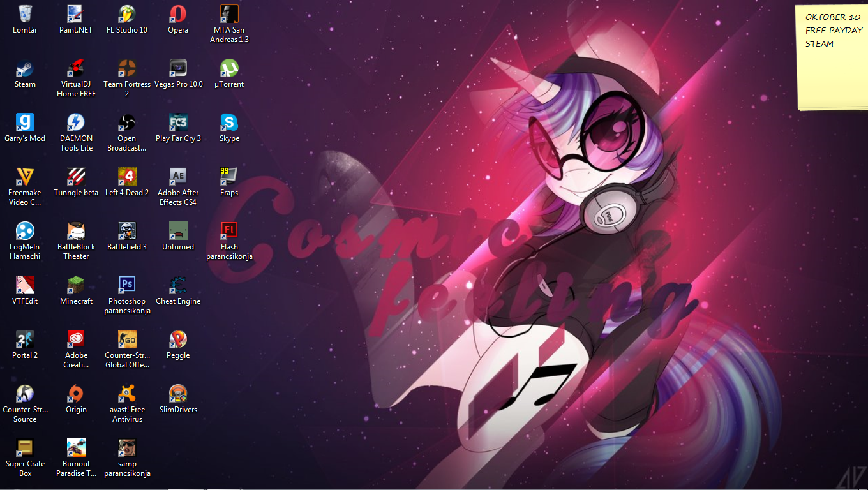868x490 pixels.
Task: Select the Fraps desktop icon
Action: click(x=229, y=176)
